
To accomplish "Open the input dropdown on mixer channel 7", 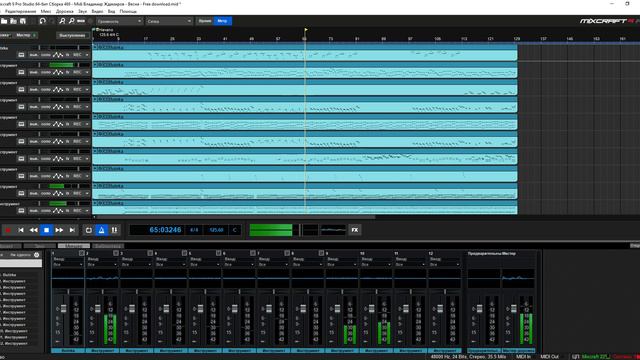I will (x=273, y=264).
